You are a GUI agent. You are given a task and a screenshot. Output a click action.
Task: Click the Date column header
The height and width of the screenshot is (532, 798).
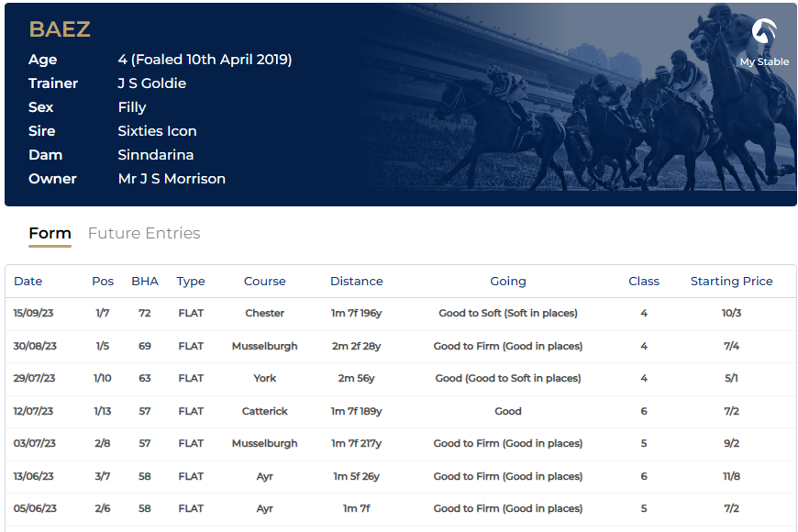point(28,282)
